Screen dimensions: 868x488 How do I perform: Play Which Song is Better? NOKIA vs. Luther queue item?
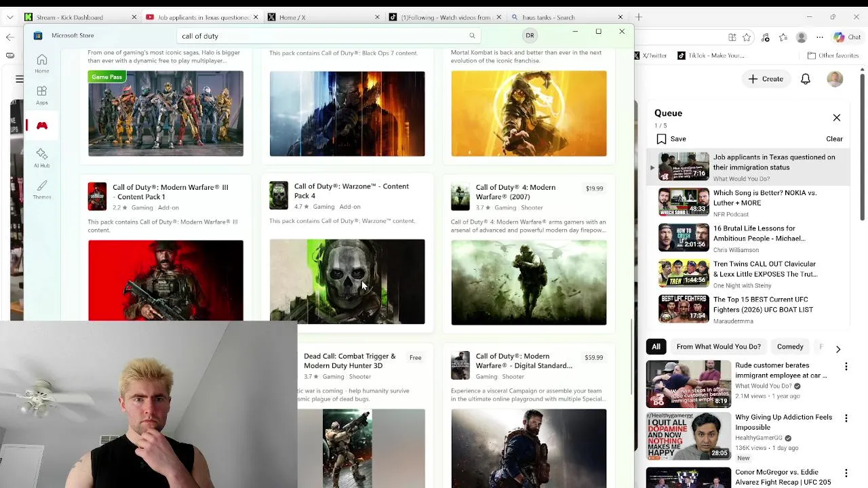click(x=748, y=202)
